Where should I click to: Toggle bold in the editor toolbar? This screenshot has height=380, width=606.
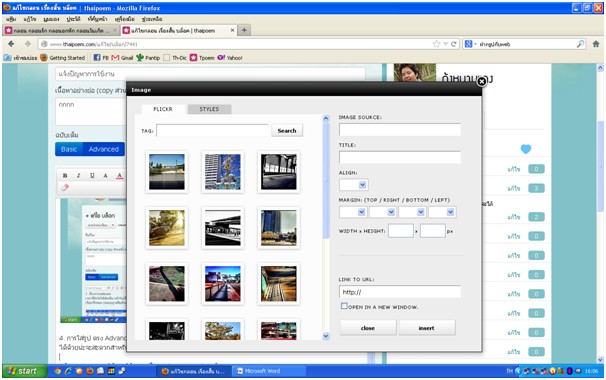tap(65, 176)
